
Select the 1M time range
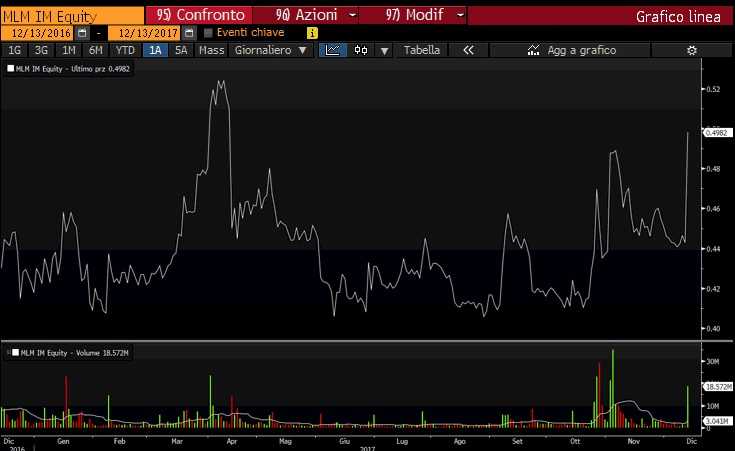pos(69,50)
